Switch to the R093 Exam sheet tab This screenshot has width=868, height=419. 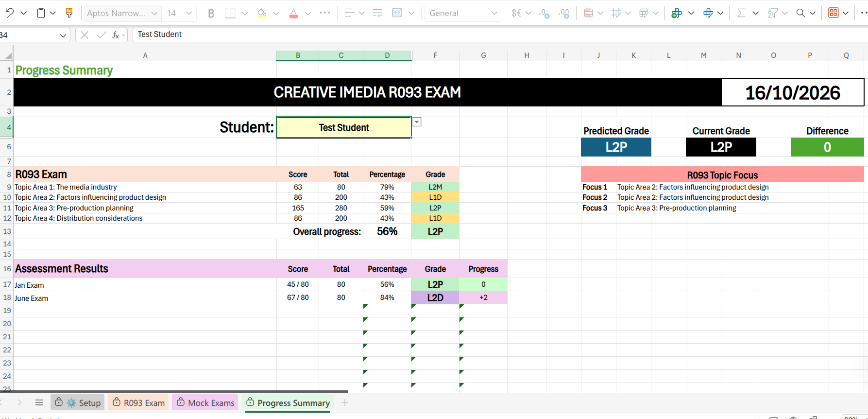point(138,402)
